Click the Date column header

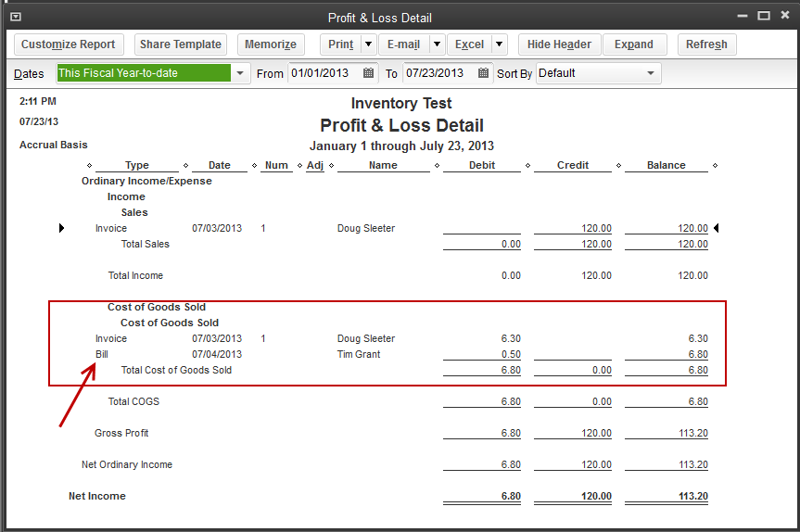pyautogui.click(x=220, y=165)
